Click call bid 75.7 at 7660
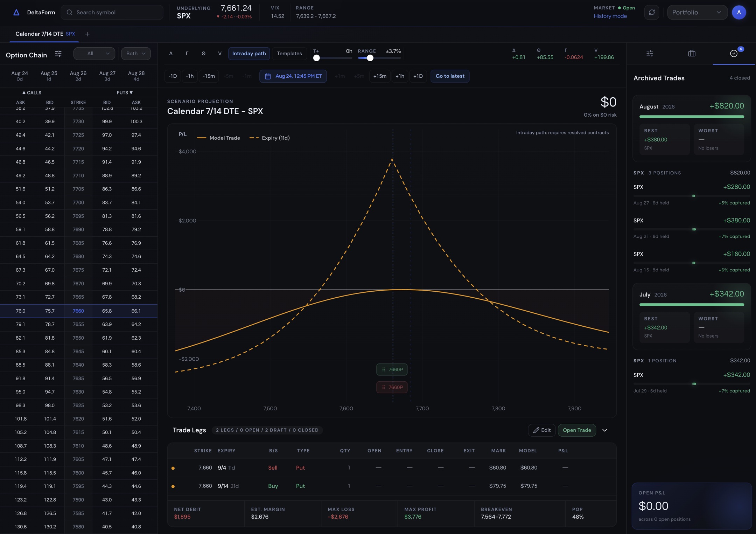 tap(50, 311)
